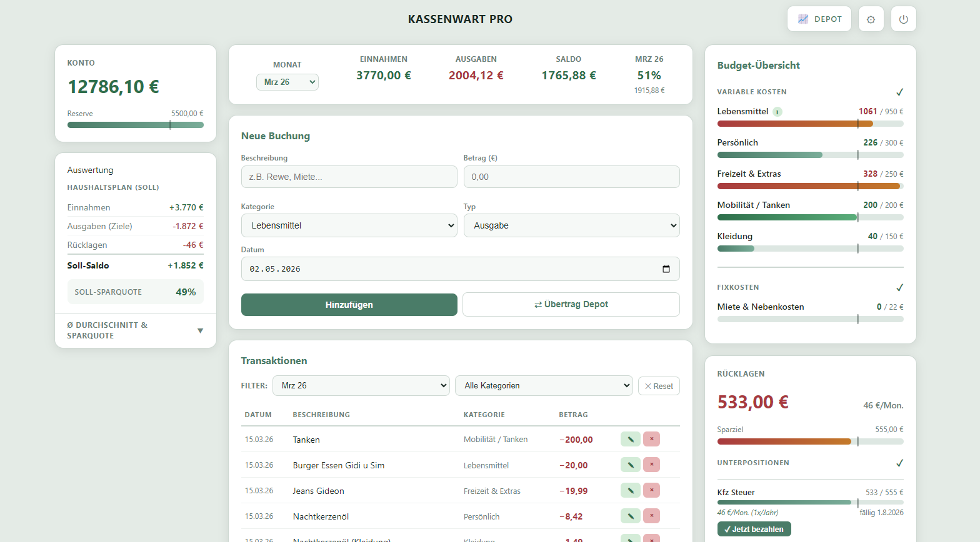Click the Datum column header

click(258, 415)
